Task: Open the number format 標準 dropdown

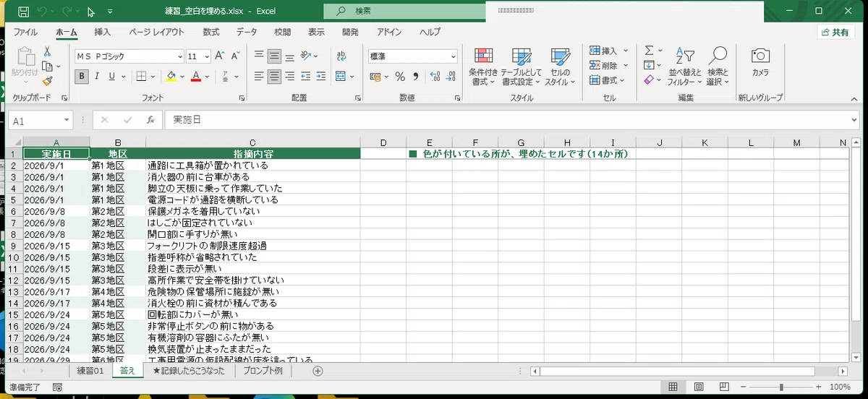Action: [453, 56]
